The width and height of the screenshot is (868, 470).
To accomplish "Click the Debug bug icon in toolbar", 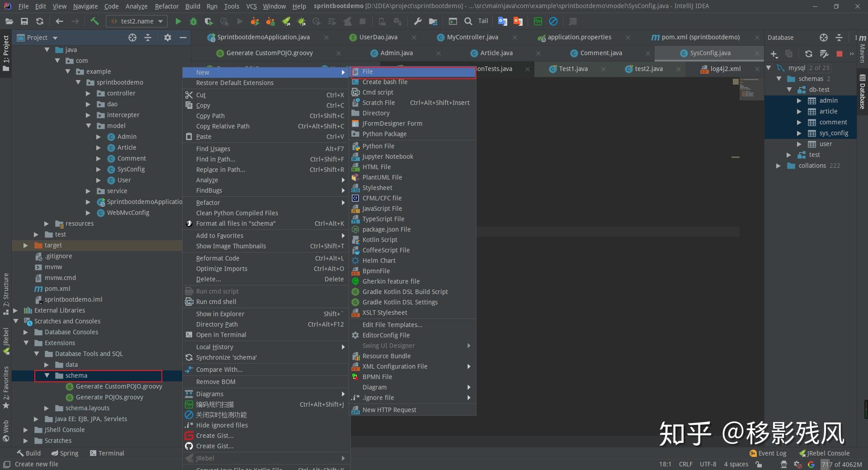I will click(x=193, y=21).
